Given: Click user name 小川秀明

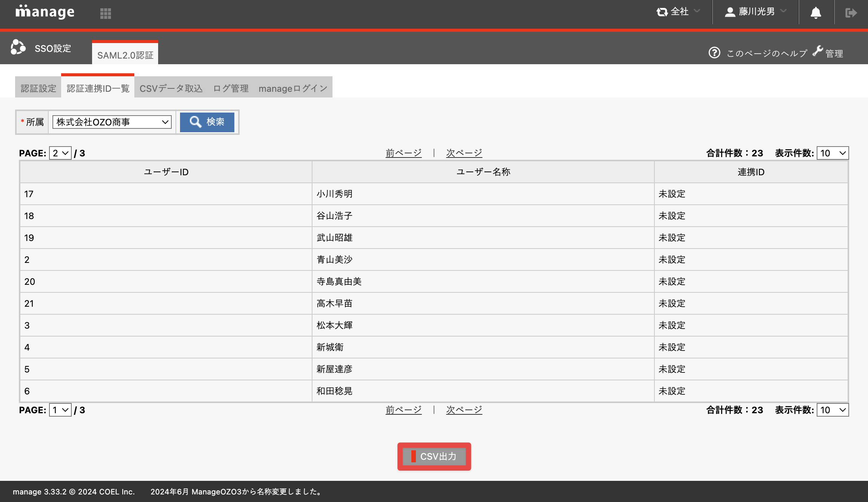Looking at the screenshot, I should 334,194.
